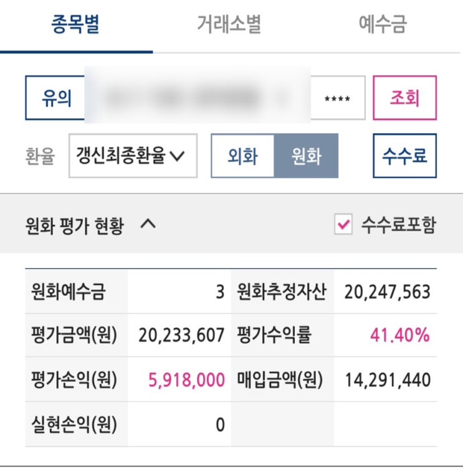This screenshot has width=463, height=476.
Task: Click the masked password field
Action: pos(337,98)
